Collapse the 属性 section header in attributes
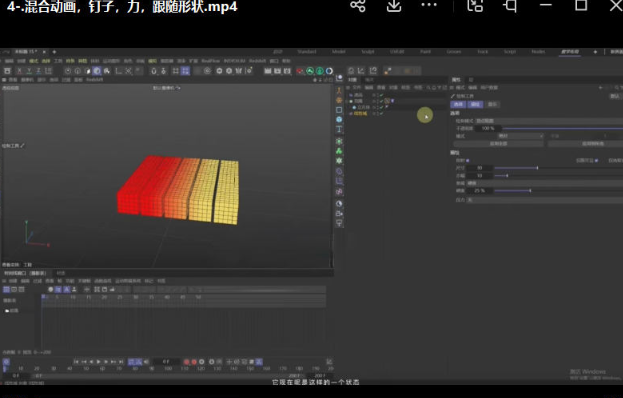 455,153
